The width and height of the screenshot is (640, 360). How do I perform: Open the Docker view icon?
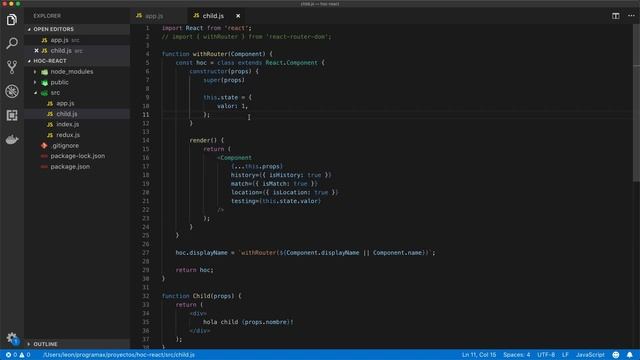point(12,139)
